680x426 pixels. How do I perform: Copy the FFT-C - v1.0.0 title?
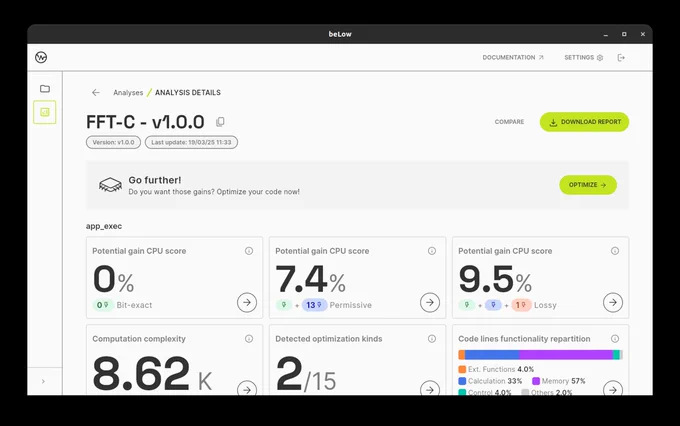tap(220, 122)
